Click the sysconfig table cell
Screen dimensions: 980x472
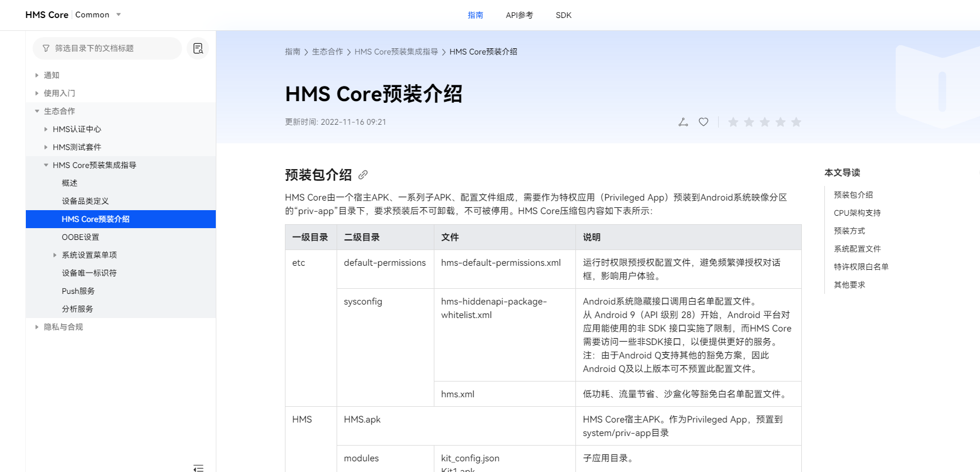pos(385,348)
